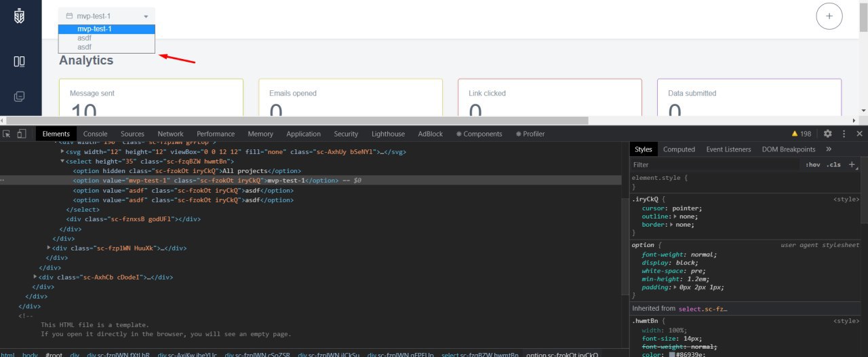
Task: Open the Memory tab
Action: coord(260,134)
